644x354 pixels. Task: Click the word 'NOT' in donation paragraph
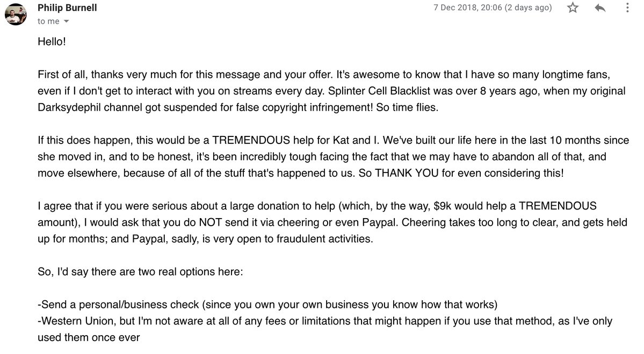click(x=211, y=222)
